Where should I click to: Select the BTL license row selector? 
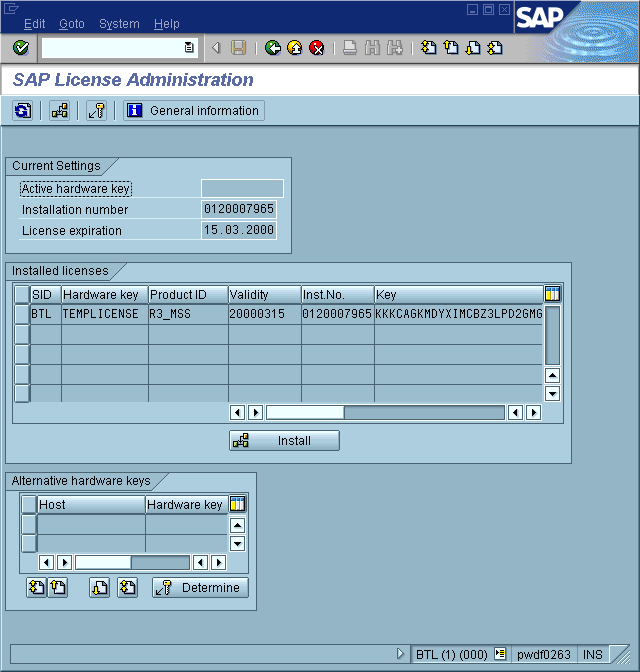[x=21, y=314]
